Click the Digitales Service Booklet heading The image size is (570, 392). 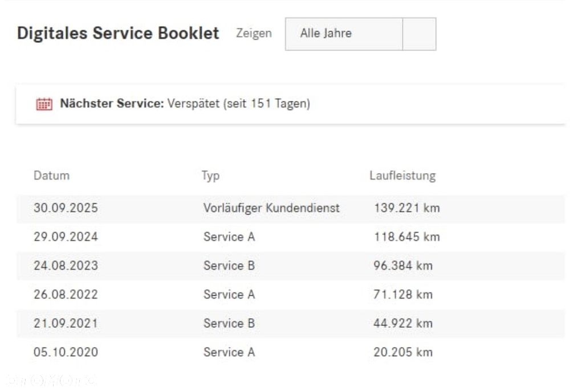click(118, 33)
